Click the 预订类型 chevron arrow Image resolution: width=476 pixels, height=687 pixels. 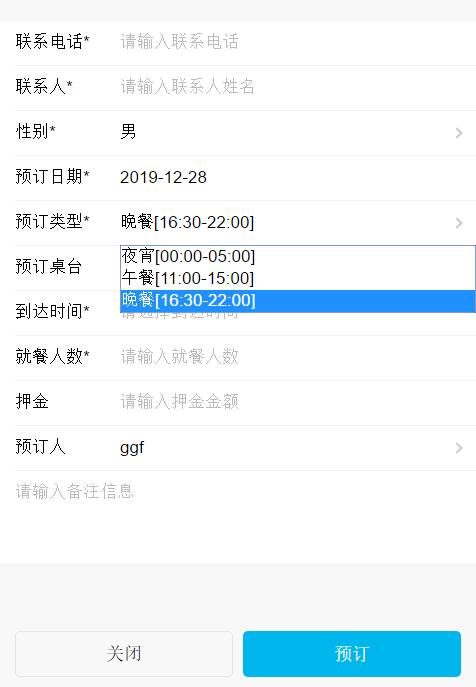coord(459,223)
